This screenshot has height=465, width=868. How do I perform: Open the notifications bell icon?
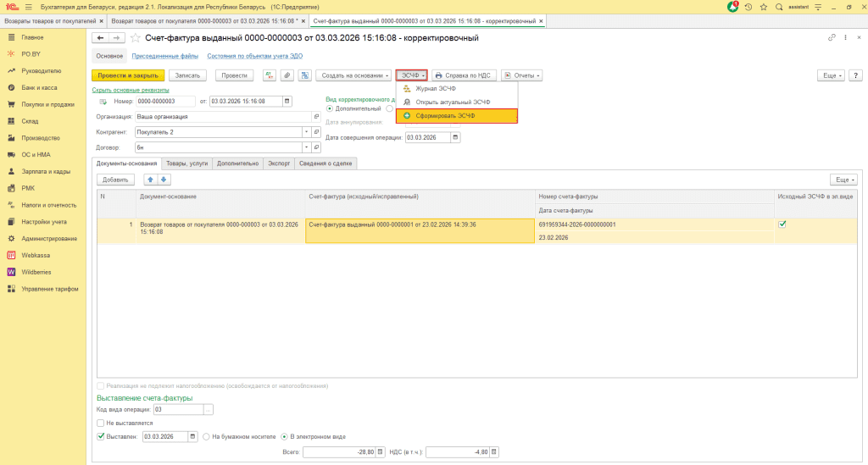tap(734, 7)
